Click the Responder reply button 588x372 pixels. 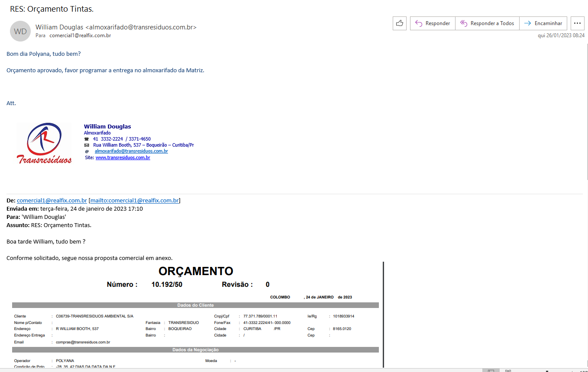[433, 23]
